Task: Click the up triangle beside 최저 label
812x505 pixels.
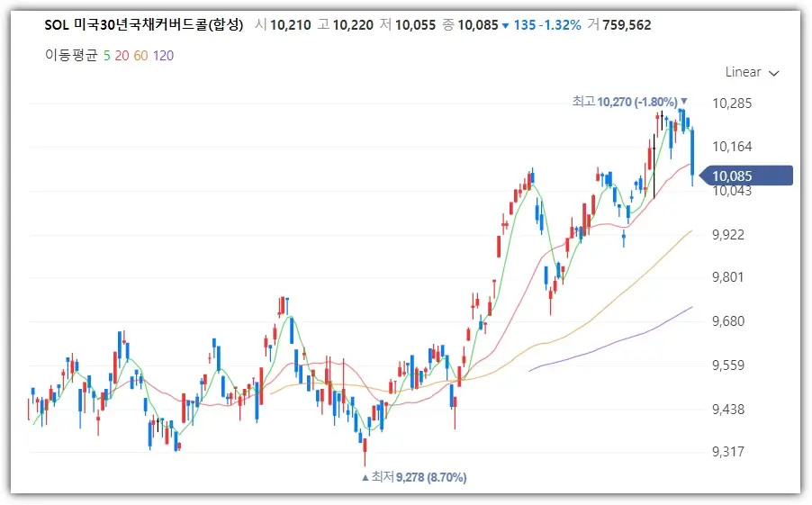Action: [365, 477]
